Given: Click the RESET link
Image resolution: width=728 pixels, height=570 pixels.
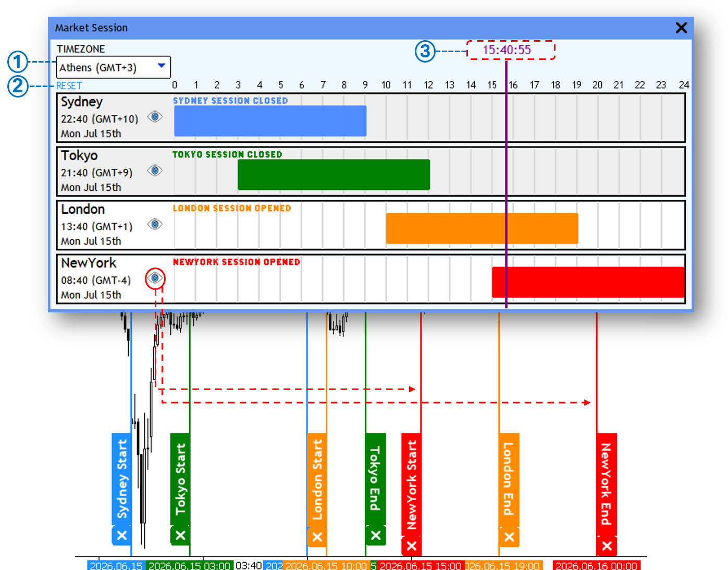Looking at the screenshot, I should pos(69,86).
